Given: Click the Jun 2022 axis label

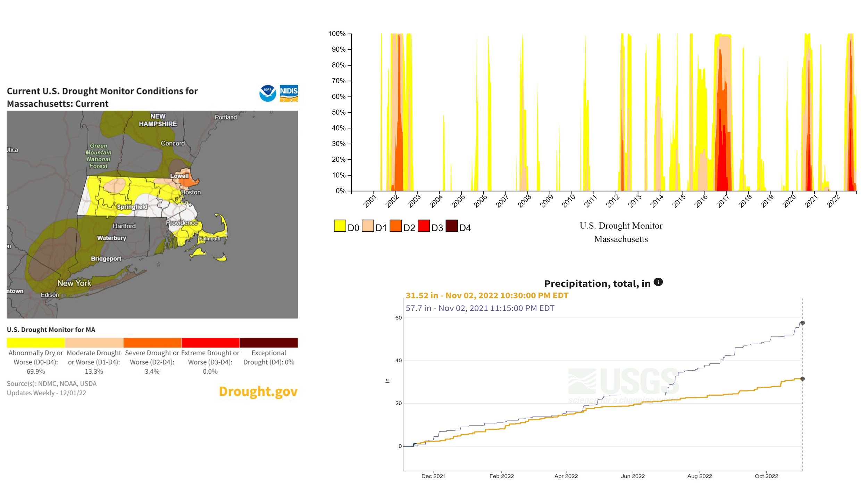Looking at the screenshot, I should [633, 476].
